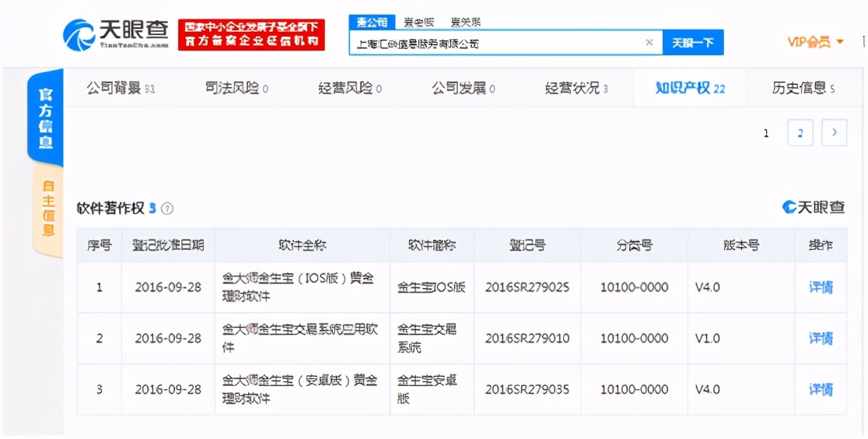Viewport: 868px width, 439px height.
Task: Click software name 金大师金生宝（IOS版）黄金理财软件
Action: click(x=299, y=287)
